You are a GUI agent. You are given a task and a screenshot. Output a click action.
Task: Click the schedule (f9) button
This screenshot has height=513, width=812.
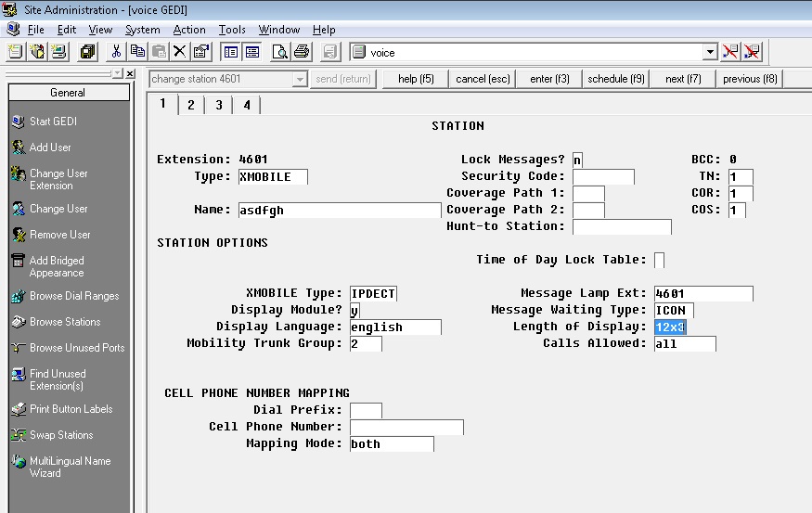[x=616, y=79]
